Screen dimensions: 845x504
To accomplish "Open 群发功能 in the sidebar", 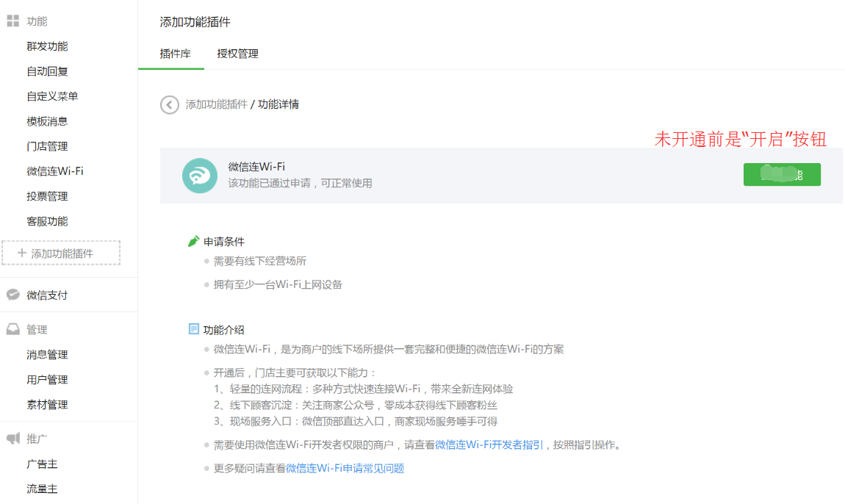I will (47, 46).
